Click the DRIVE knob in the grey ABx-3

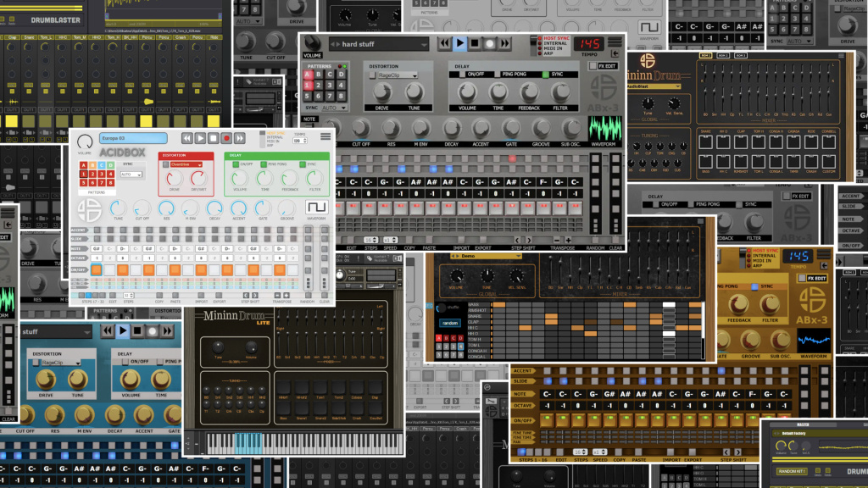[x=382, y=91]
